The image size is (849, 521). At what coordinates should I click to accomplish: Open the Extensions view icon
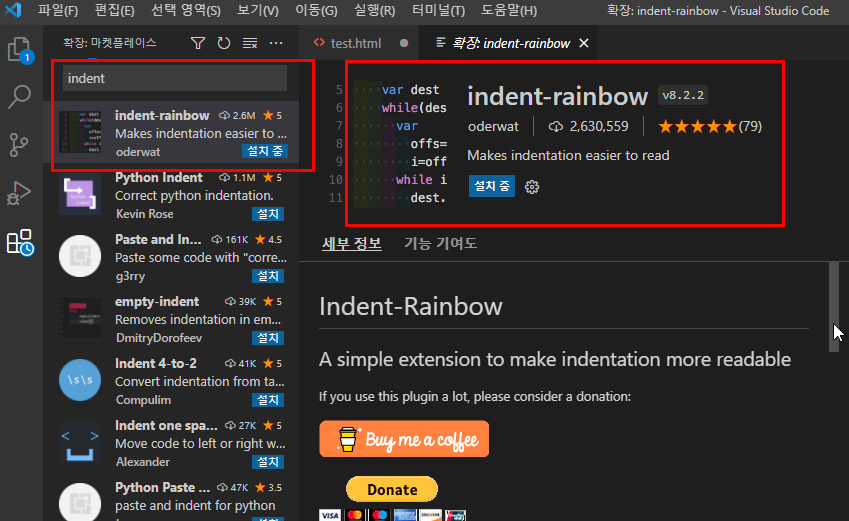point(20,242)
